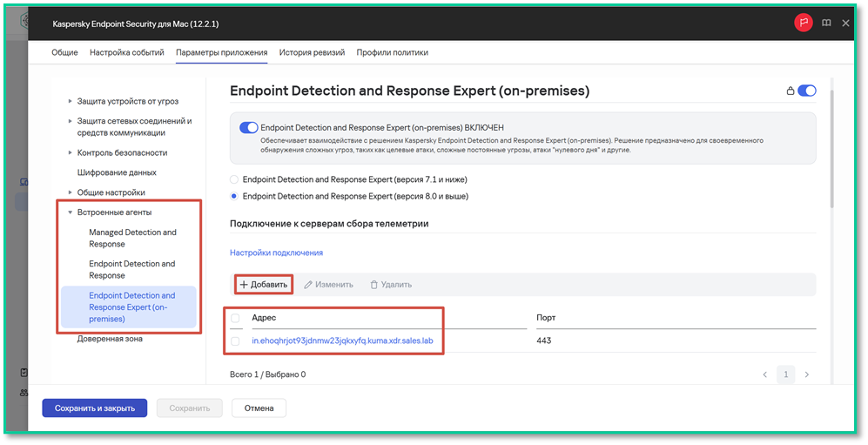
Task: Open the Общие tab
Action: point(64,52)
